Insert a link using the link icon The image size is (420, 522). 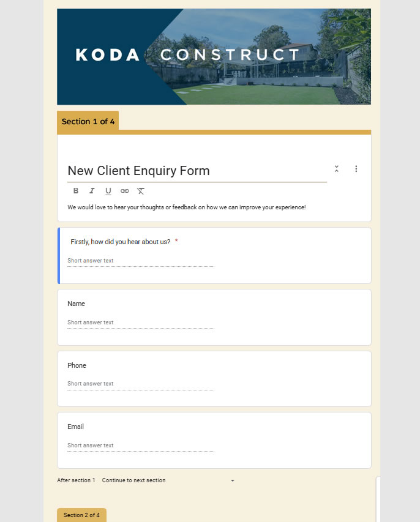coord(124,191)
